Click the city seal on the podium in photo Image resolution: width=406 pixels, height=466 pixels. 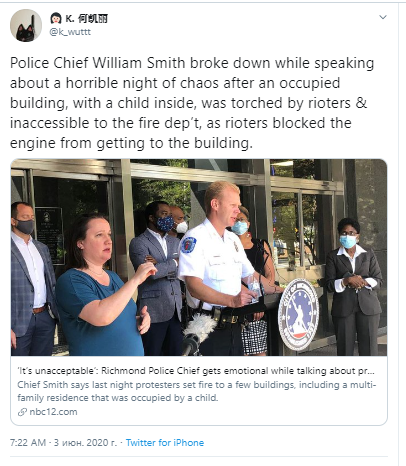(x=298, y=314)
